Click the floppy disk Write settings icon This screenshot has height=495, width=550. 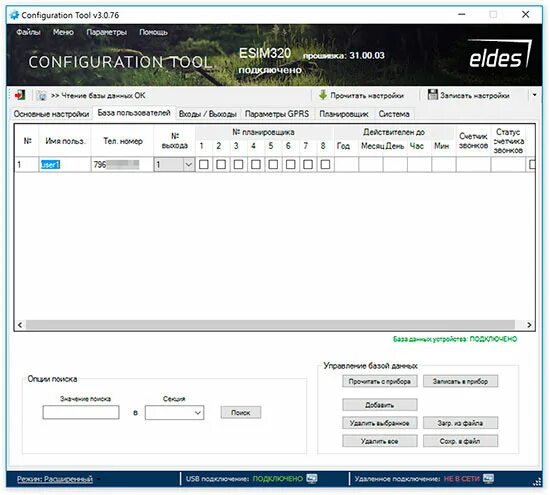(x=432, y=95)
